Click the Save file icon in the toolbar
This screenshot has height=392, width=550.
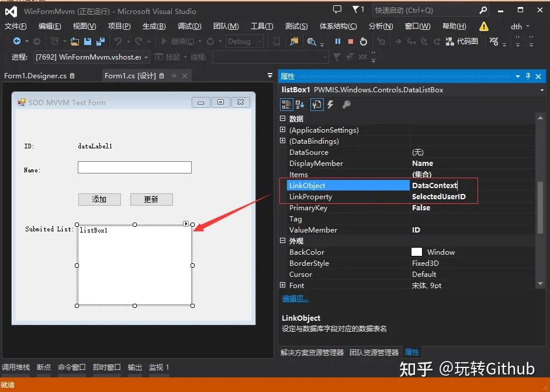(x=87, y=41)
